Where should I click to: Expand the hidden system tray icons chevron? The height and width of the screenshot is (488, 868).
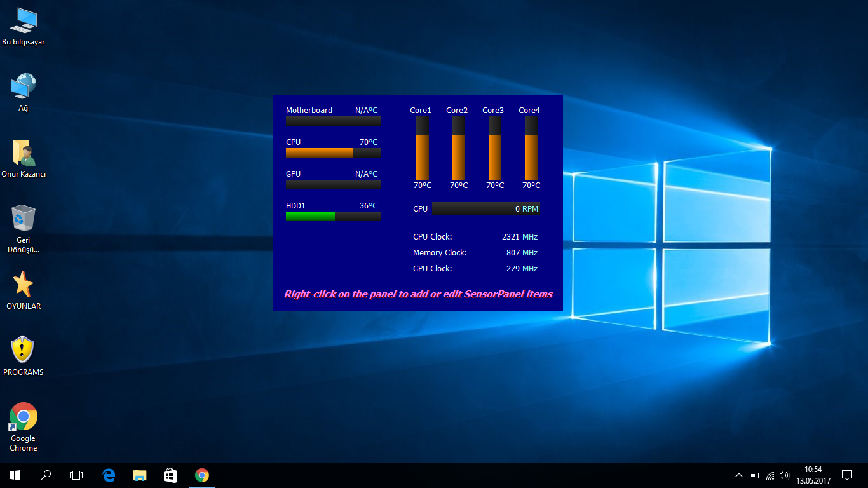[x=738, y=475]
